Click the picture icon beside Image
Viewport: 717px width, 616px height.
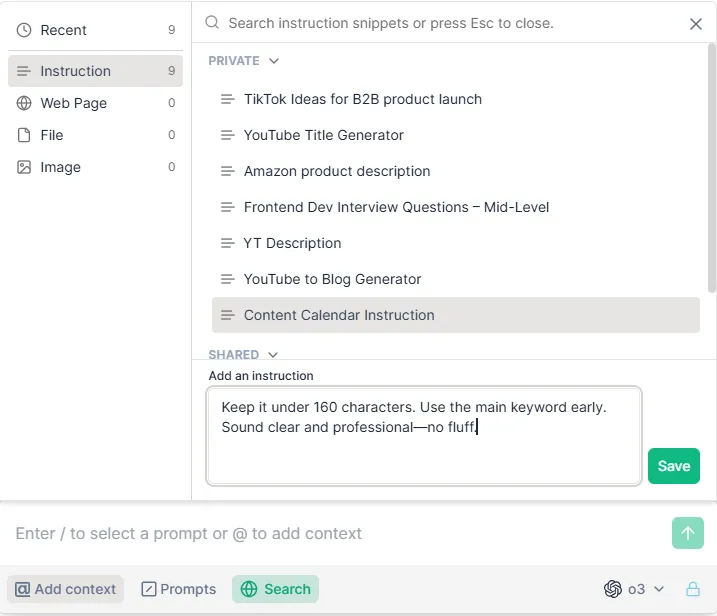(24, 167)
